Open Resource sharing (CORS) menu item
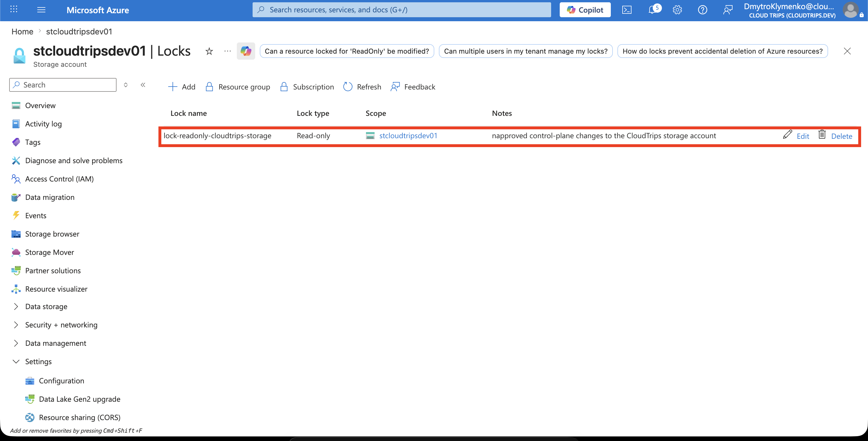The image size is (868, 441). point(80,417)
